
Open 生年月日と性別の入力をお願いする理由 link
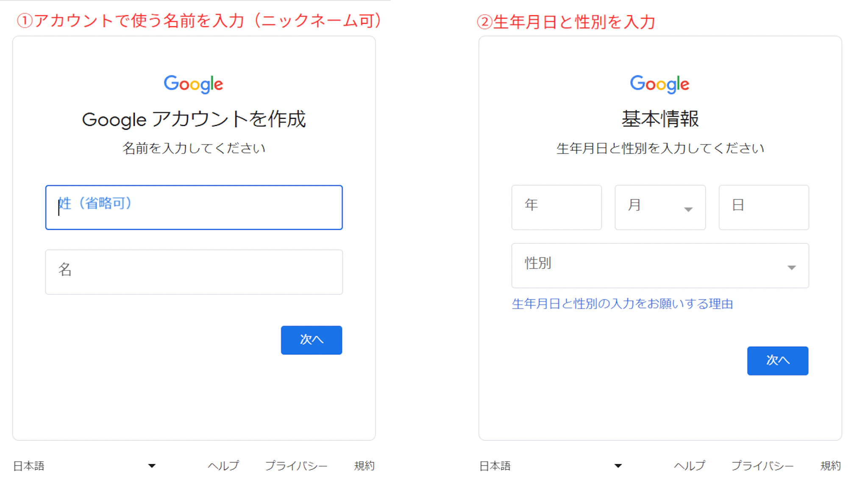click(x=622, y=304)
